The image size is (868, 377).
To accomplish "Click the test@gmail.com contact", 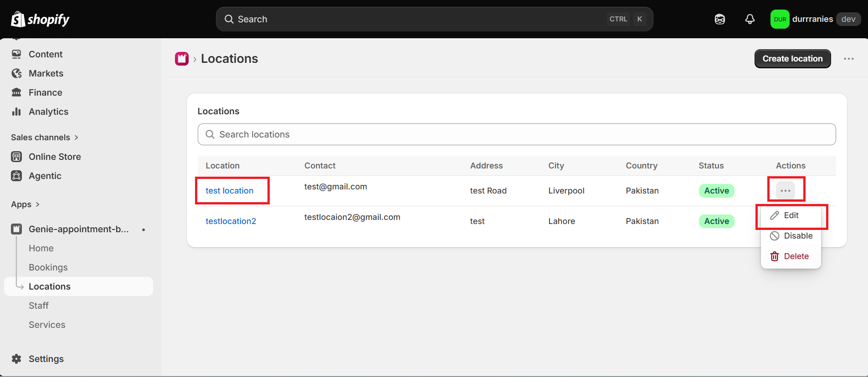I will pyautogui.click(x=335, y=187).
